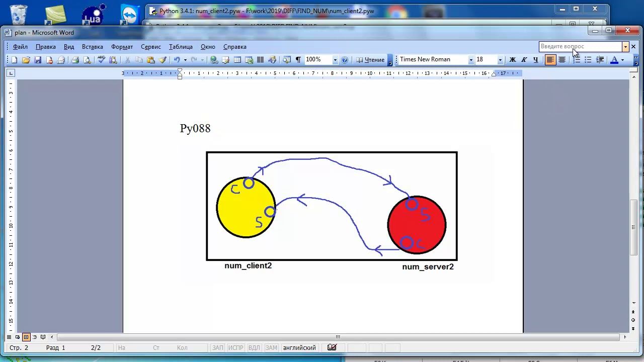Open the Файл menu

[20, 47]
